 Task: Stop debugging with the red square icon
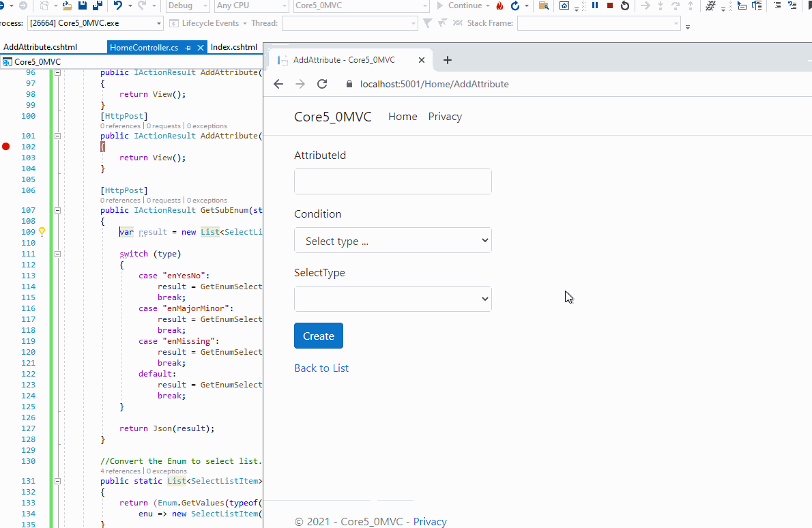point(610,5)
